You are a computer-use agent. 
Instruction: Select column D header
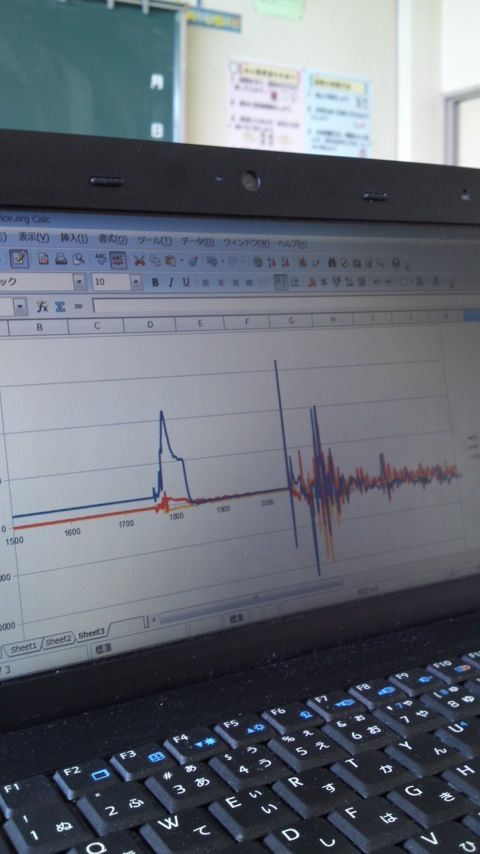150,325
